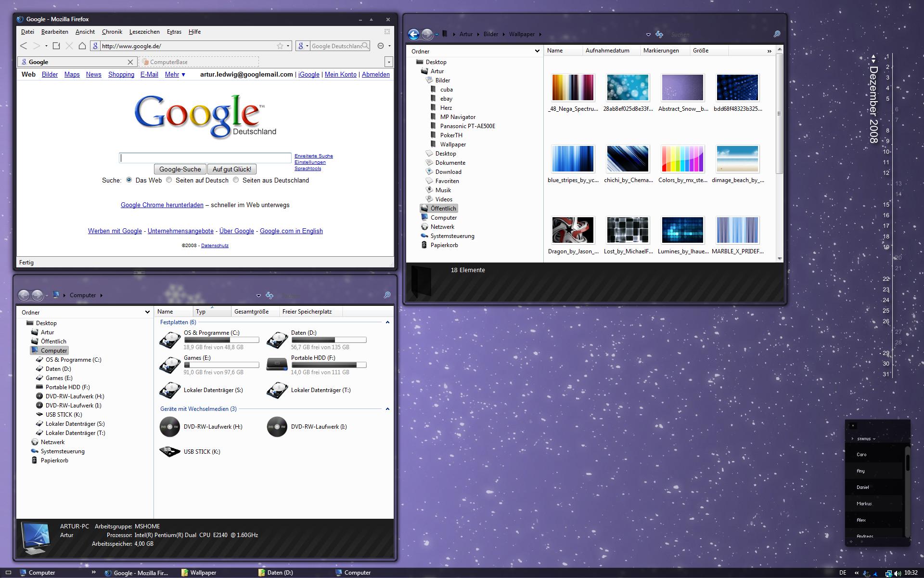Switch to the ComputerBase tab
The height and width of the screenshot is (578, 924).
199,62
